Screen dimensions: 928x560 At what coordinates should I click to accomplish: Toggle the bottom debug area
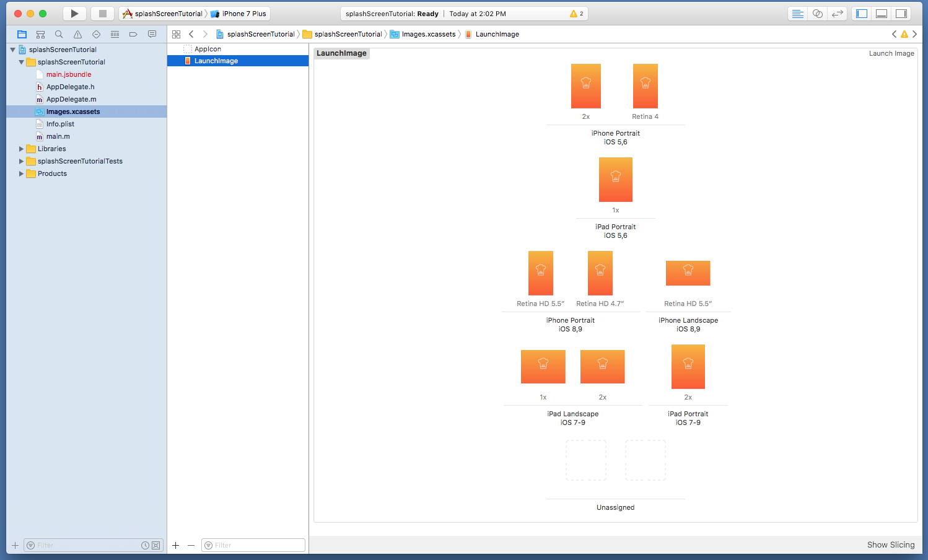click(882, 14)
